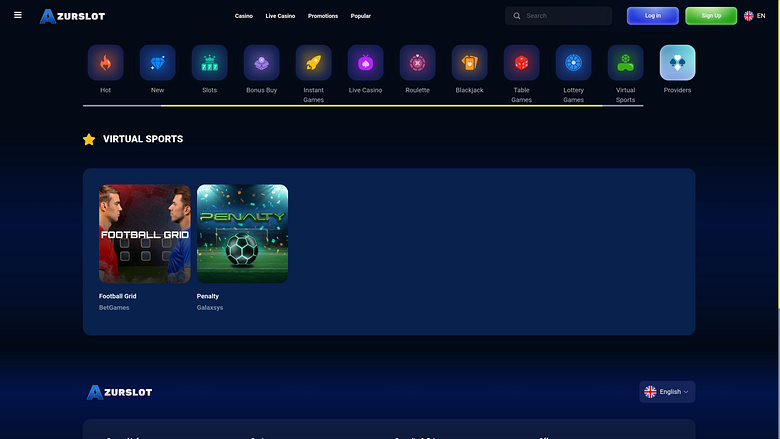This screenshot has height=439, width=780.
Task: Select the Virtual Sports category icon
Action: [625, 63]
